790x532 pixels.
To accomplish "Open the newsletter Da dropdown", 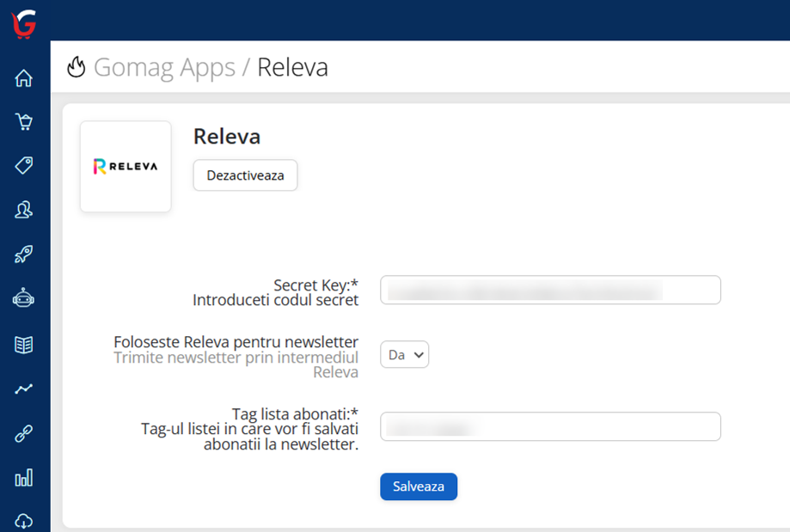I will (405, 355).
